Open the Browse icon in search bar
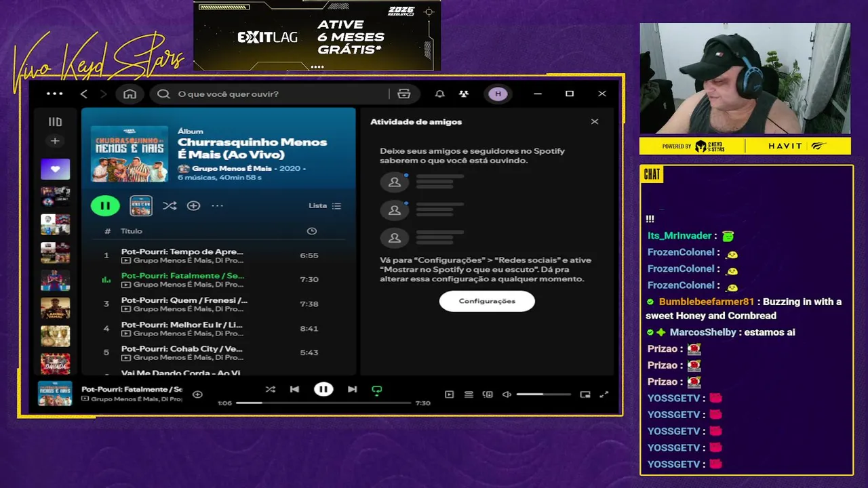Viewport: 868px width, 488px height. [403, 94]
